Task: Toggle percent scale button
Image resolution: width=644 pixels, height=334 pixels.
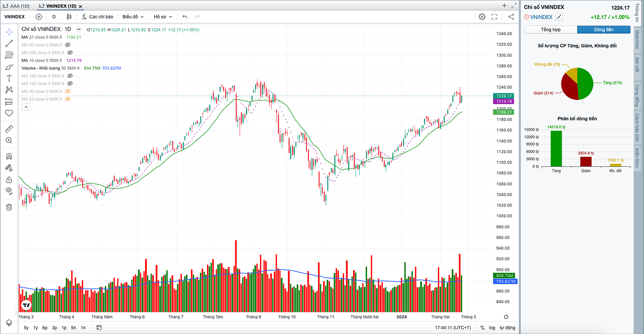Action: pos(482,328)
